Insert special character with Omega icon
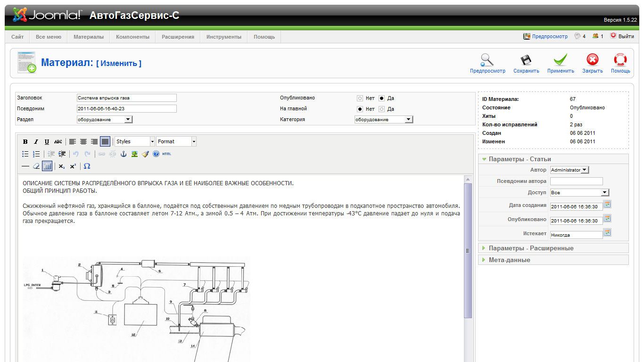Image resolution: width=644 pixels, height=362 pixels. click(87, 166)
